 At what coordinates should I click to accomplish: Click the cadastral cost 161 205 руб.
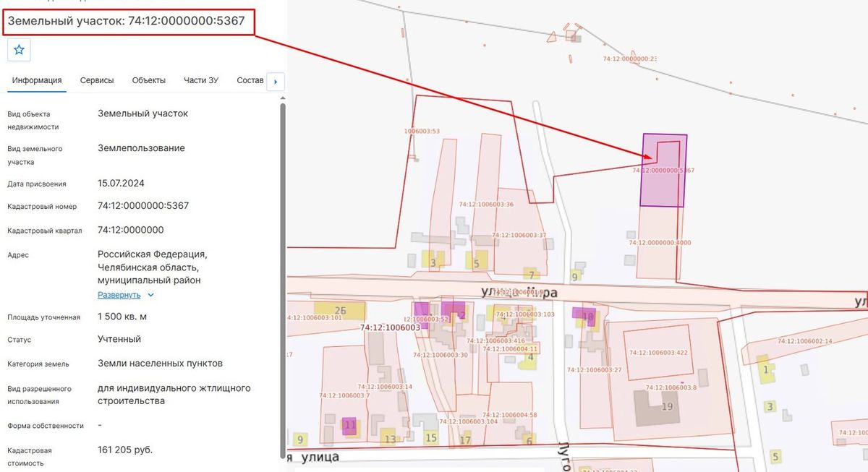125,450
